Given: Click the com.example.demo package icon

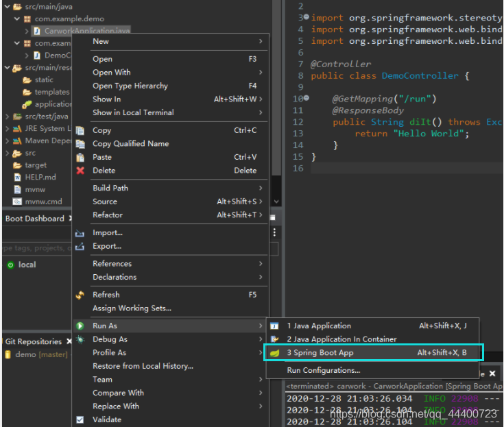Looking at the screenshot, I should [27, 19].
